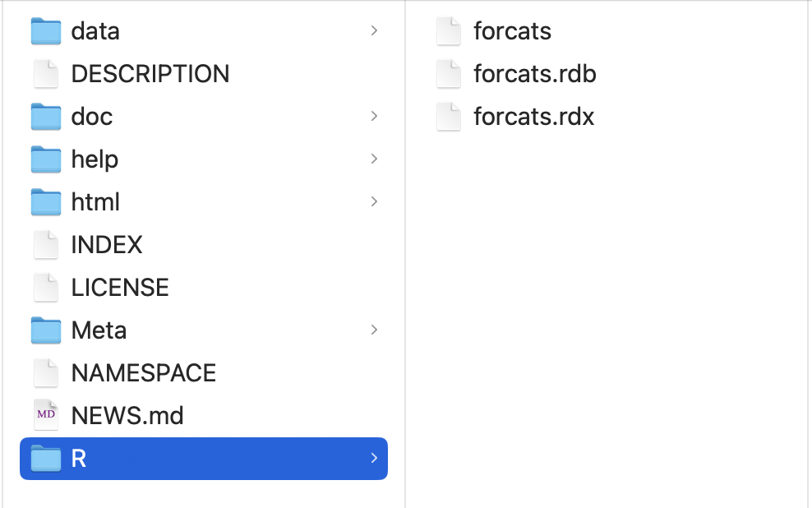This screenshot has width=812, height=508.
Task: Select the forcats.rdx file name
Action: point(534,117)
